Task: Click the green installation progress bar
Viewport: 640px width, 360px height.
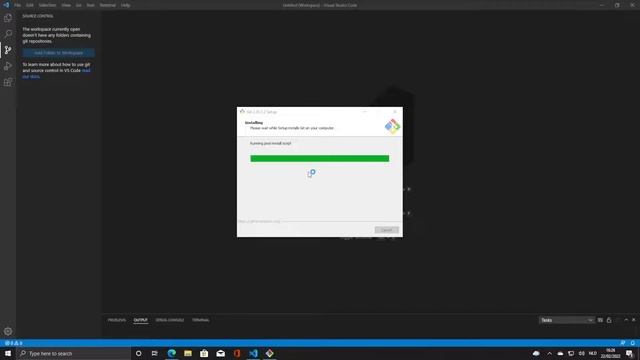Action: coord(320,158)
